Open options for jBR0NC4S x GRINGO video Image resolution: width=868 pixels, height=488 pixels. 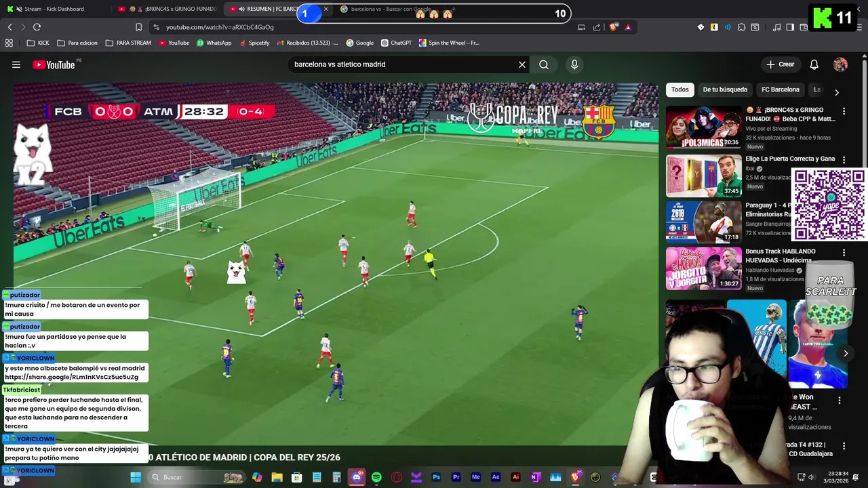click(x=844, y=110)
